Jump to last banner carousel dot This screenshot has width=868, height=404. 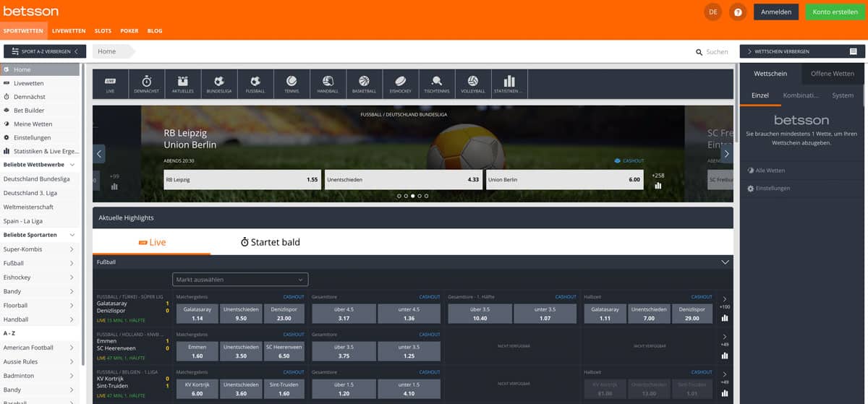click(427, 196)
